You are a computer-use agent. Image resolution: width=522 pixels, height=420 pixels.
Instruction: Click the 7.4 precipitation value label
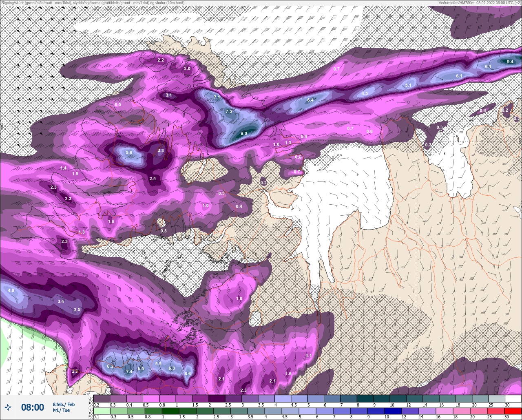[129, 371]
